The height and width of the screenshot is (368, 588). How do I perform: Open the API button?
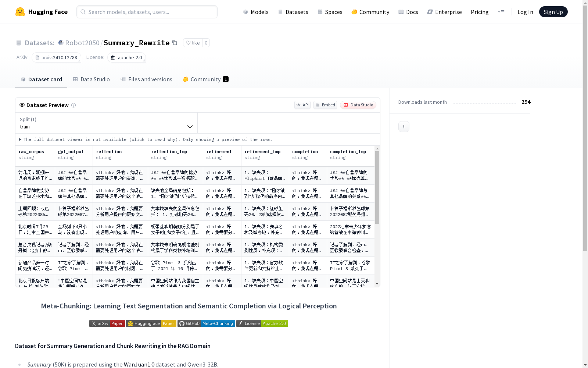[x=302, y=105]
